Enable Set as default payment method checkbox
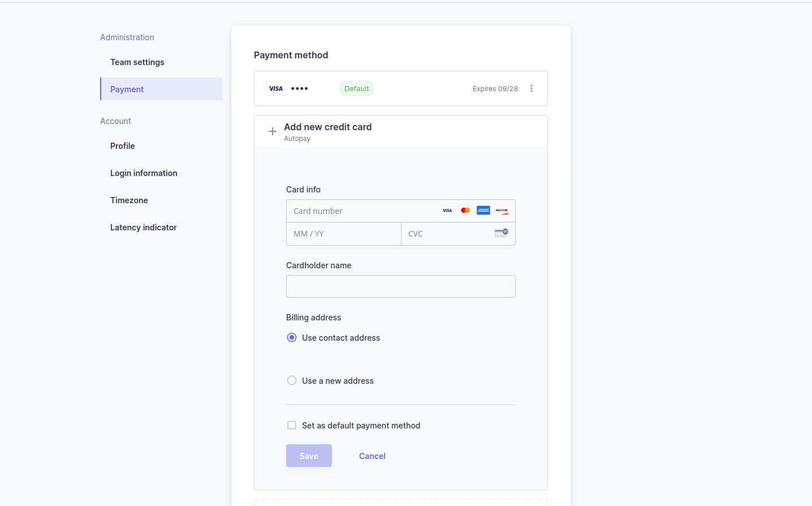Image resolution: width=812 pixels, height=506 pixels. tap(292, 425)
